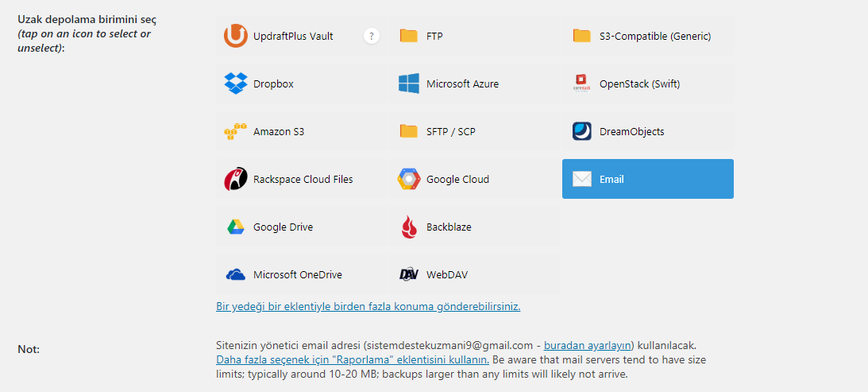The height and width of the screenshot is (392, 868).
Task: Click the SFTP / SCP folder icon
Action: click(x=408, y=131)
